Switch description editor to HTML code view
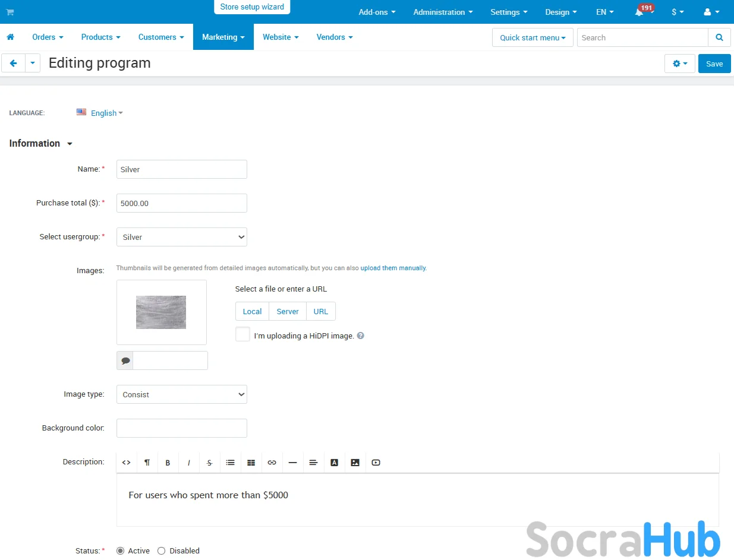Image resolution: width=734 pixels, height=560 pixels. 126,463
